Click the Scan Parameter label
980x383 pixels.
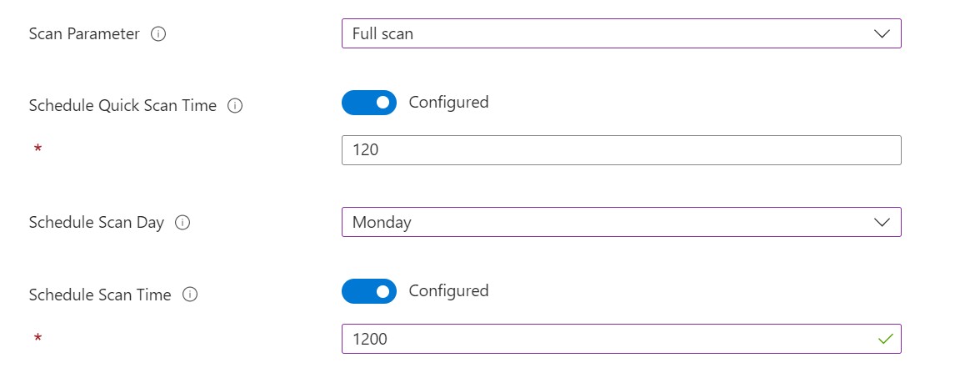(84, 35)
